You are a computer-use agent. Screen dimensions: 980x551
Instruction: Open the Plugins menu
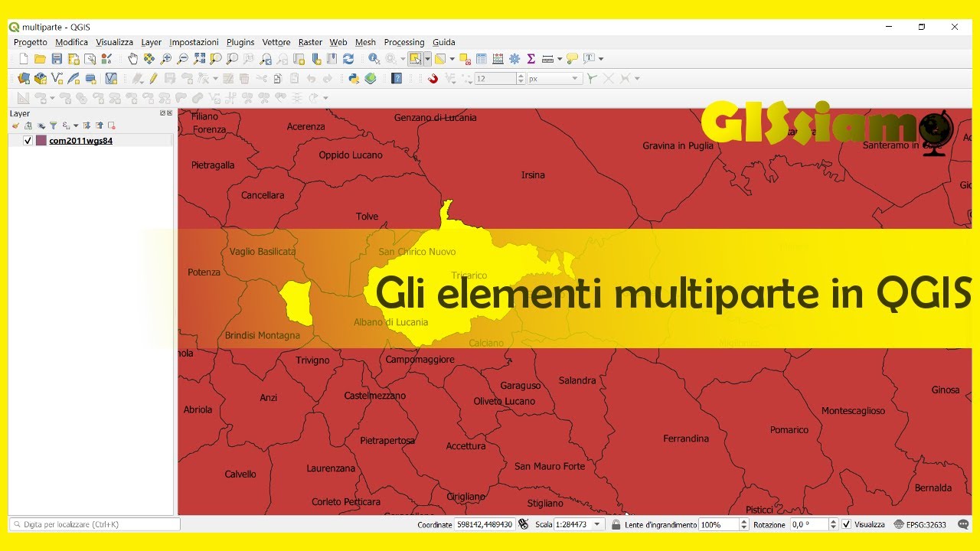coord(240,42)
